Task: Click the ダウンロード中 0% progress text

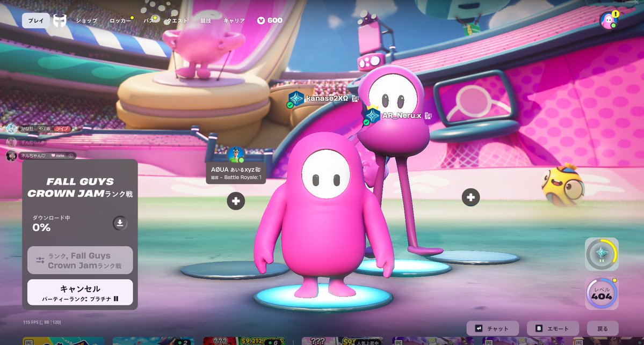Action: point(51,224)
